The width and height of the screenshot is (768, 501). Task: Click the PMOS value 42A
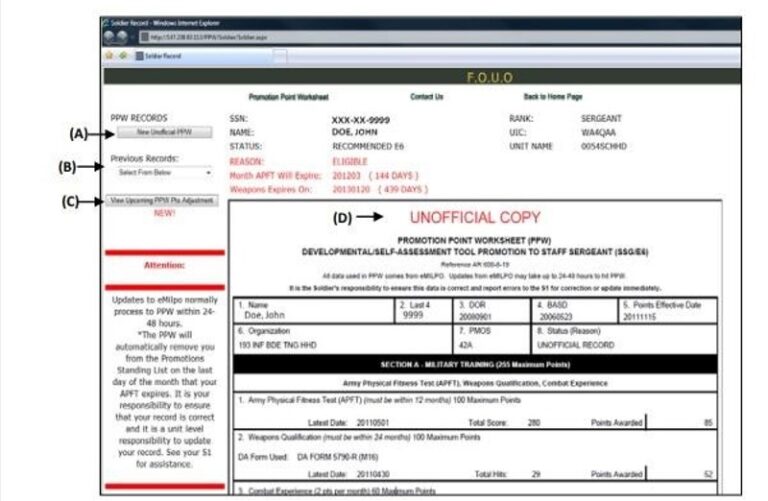click(x=465, y=345)
